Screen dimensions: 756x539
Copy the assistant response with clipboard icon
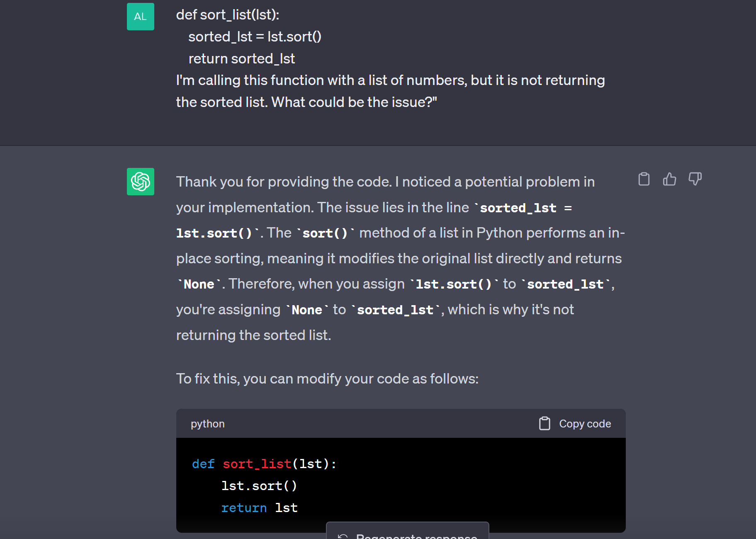[x=644, y=179]
